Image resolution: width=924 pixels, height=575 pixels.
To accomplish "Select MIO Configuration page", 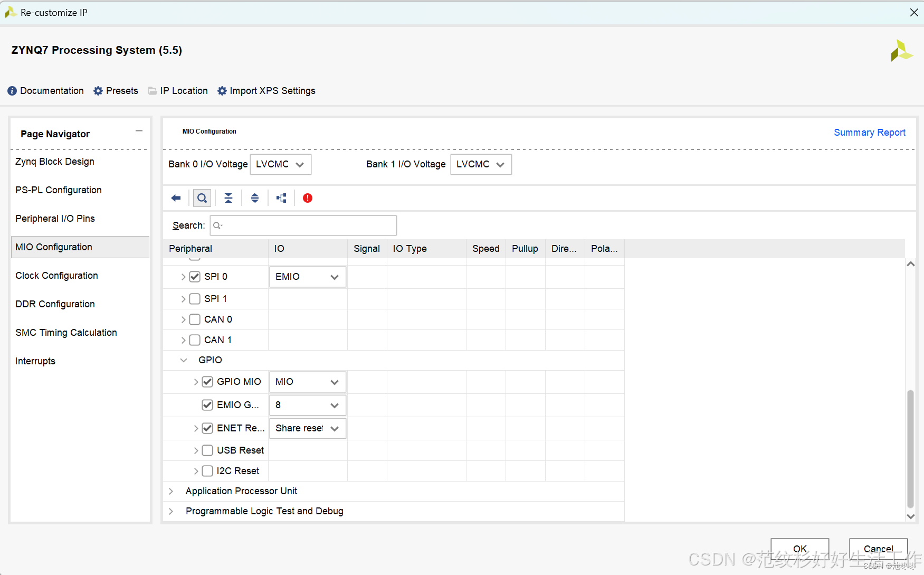I will 80,247.
